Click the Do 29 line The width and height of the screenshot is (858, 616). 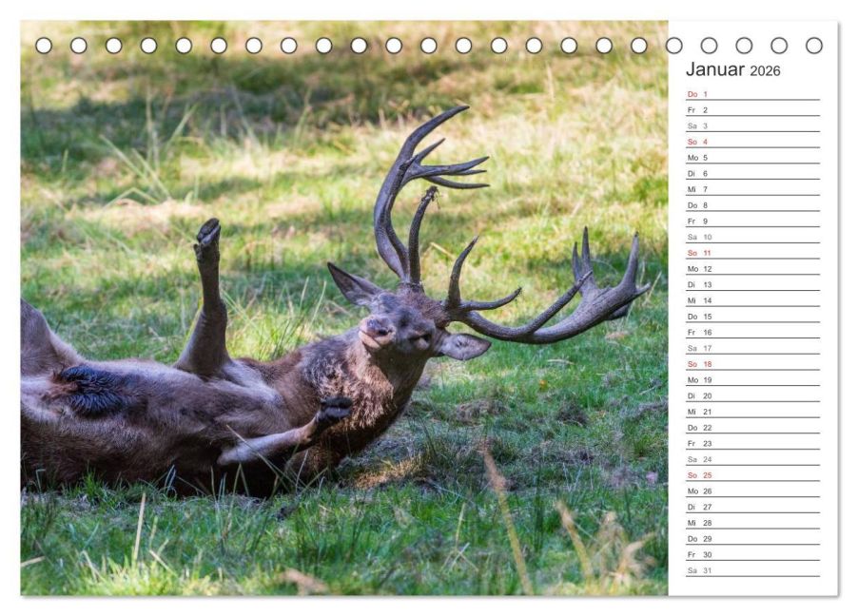click(x=753, y=538)
